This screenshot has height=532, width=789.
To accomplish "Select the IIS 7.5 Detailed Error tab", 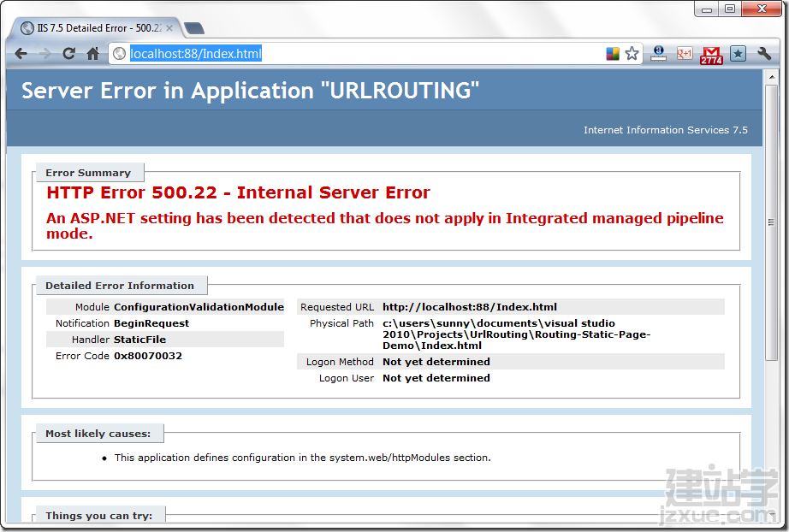I will pyautogui.click(x=96, y=28).
